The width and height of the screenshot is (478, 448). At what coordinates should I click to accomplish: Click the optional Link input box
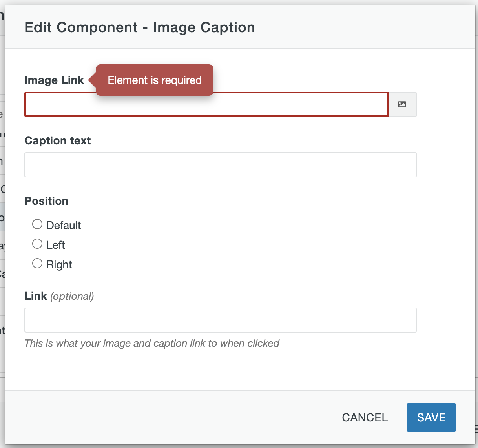click(220, 320)
